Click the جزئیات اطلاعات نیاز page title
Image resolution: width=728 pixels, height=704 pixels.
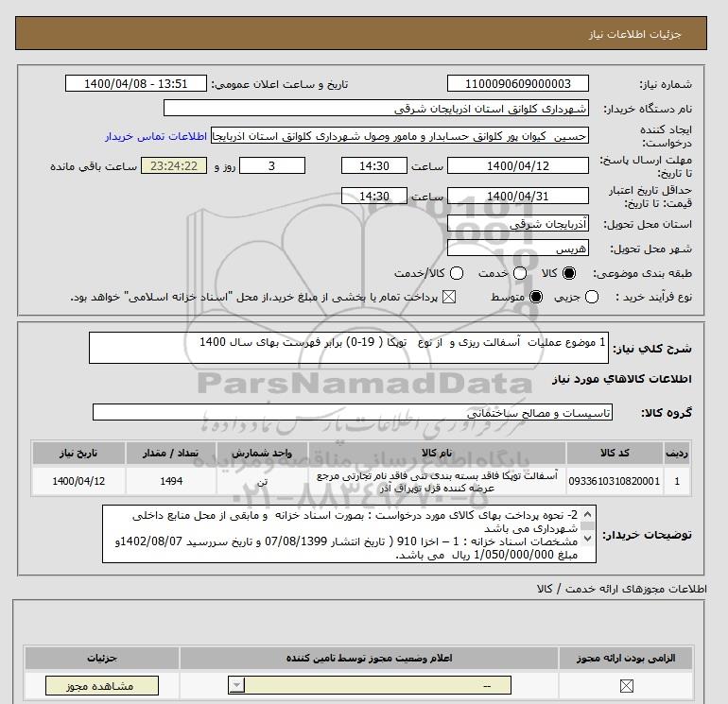(634, 34)
